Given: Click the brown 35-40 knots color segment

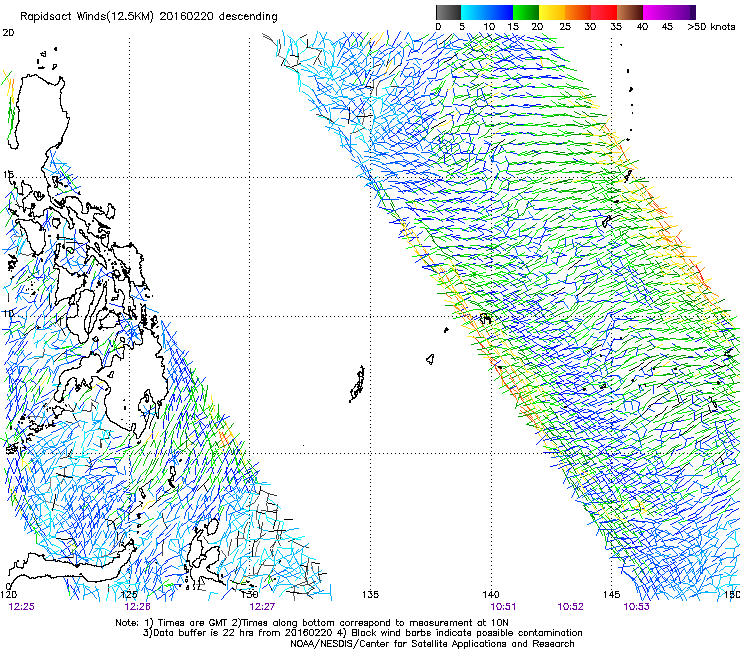Looking at the screenshot, I should click(x=630, y=12).
